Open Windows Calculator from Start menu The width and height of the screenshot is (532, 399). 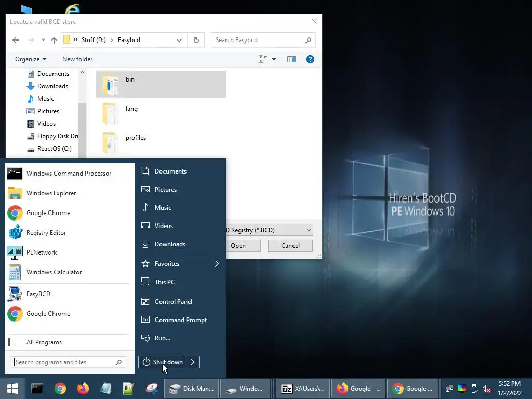[69, 272]
